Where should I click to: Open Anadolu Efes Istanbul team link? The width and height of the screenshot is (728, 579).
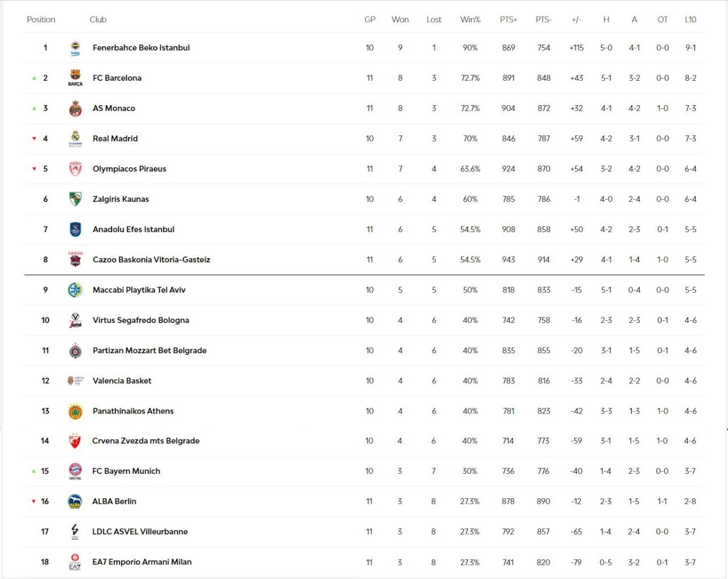tap(134, 229)
